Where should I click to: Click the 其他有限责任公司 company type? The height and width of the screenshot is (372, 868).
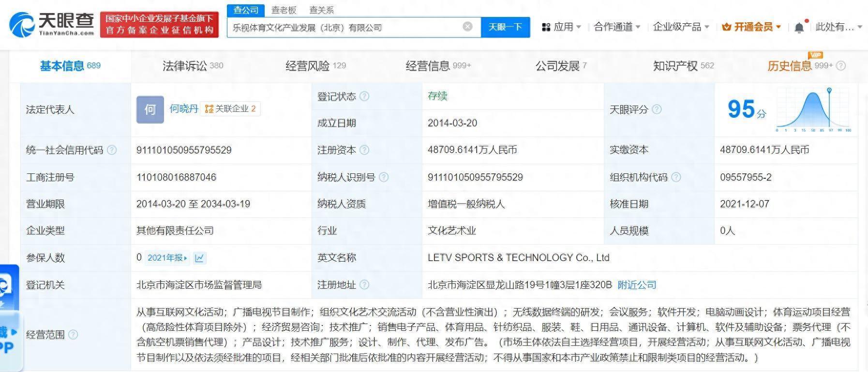click(x=175, y=231)
